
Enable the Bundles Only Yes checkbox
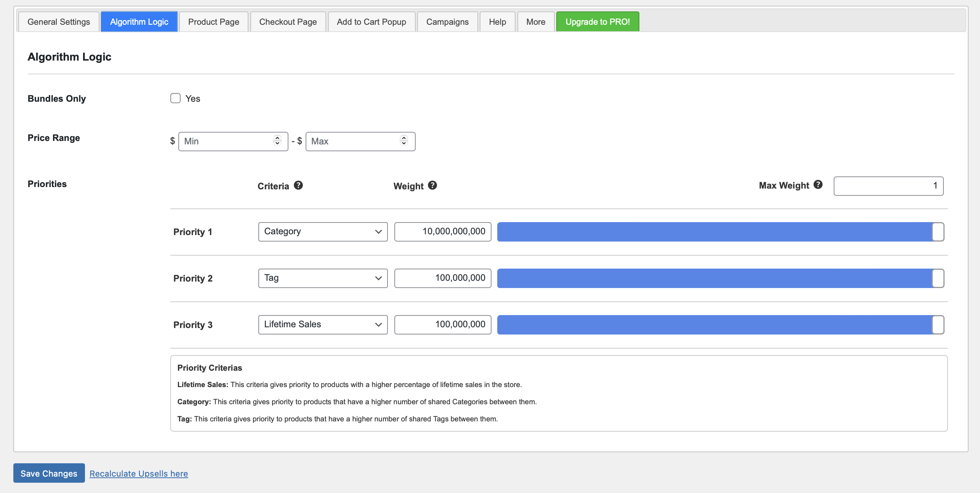[175, 98]
